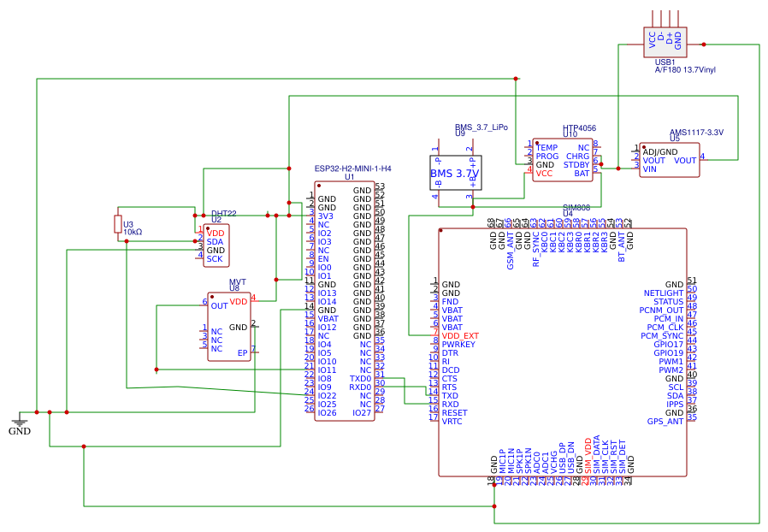
Task: Click the SIM_DATA pin label
Action: [x=596, y=454]
